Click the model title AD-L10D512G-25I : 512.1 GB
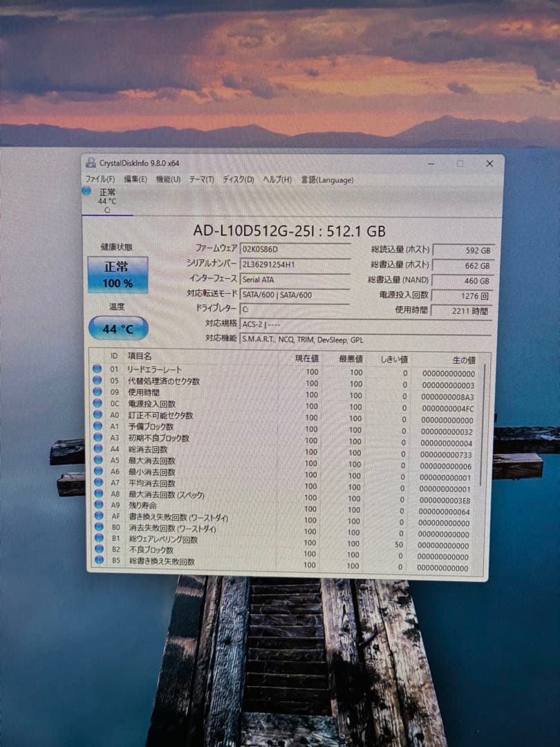 pyautogui.click(x=289, y=231)
